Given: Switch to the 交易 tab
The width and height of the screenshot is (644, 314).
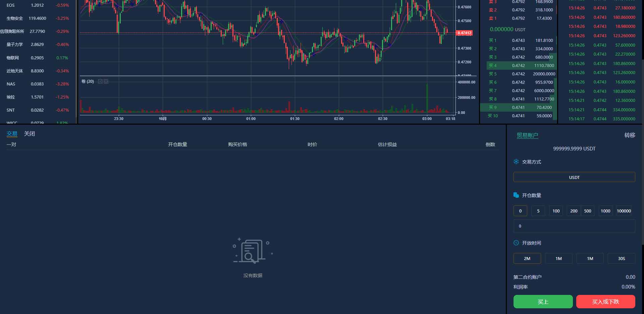Looking at the screenshot, I should [x=12, y=134].
